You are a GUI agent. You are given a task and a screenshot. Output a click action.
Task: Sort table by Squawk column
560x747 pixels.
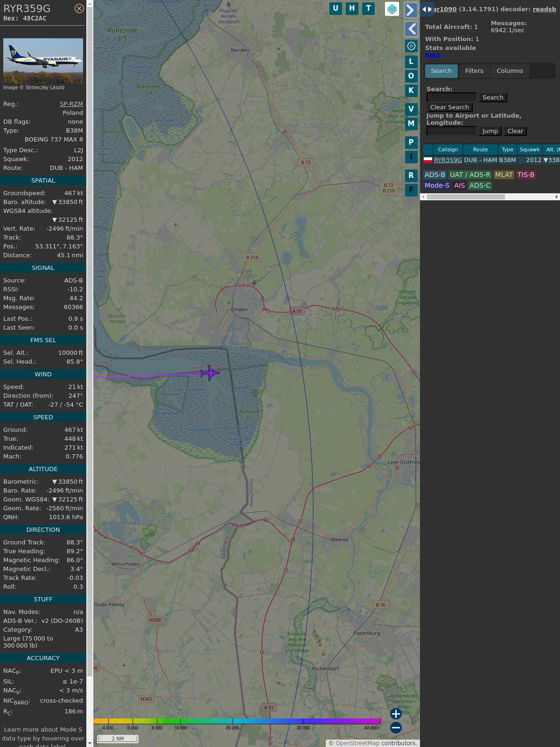click(x=530, y=149)
